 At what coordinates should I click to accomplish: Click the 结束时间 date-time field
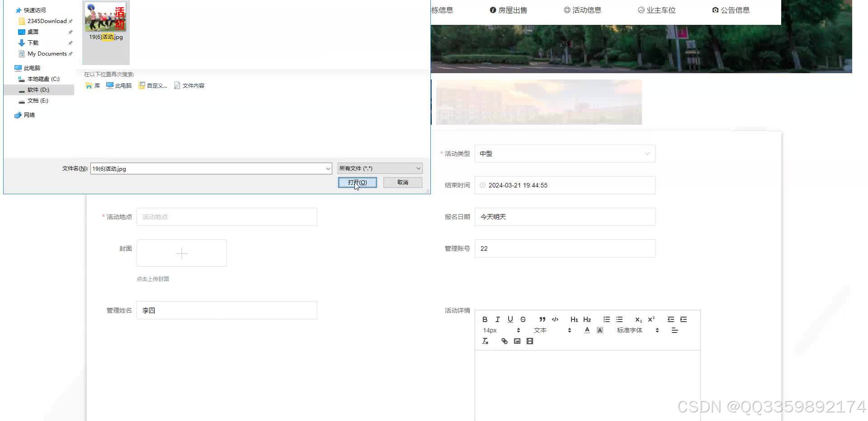[x=565, y=185]
